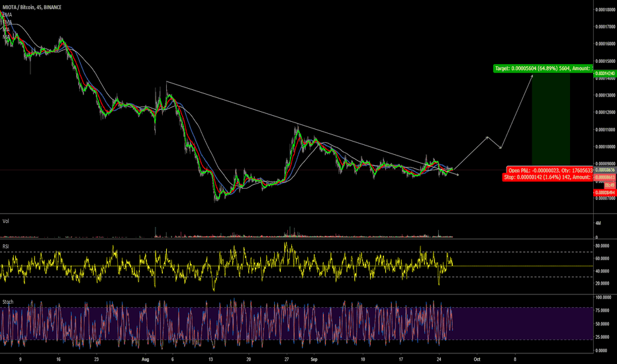Image resolution: width=617 pixels, height=364 pixels.
Task: Click the Sep label on time axis
Action: click(x=314, y=359)
